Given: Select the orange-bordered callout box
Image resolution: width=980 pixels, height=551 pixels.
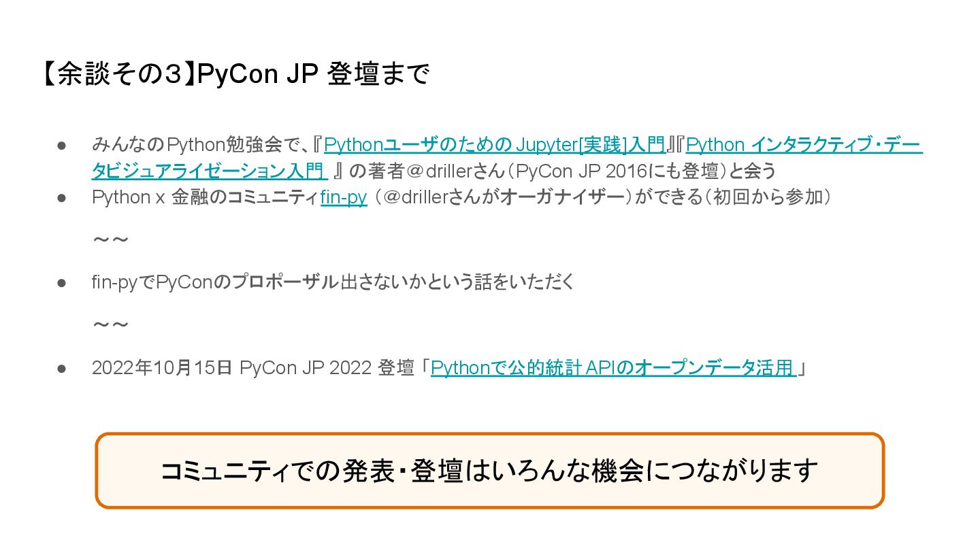Looking at the screenshot, I should pyautogui.click(x=490, y=471).
